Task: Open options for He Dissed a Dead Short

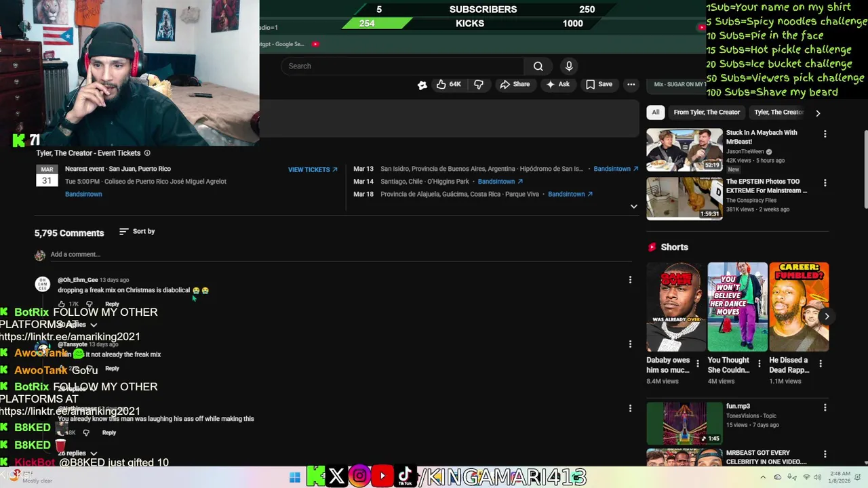Action: [x=821, y=364]
